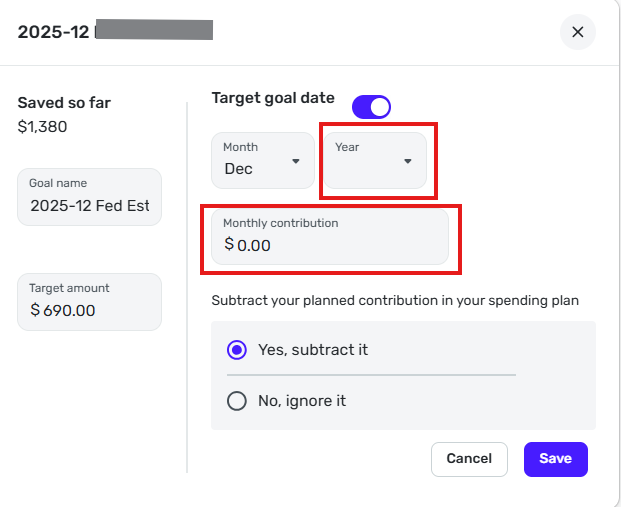Screen dimensions: 621x507
Task: Toggle the Target goal date switch off
Action: tap(371, 106)
